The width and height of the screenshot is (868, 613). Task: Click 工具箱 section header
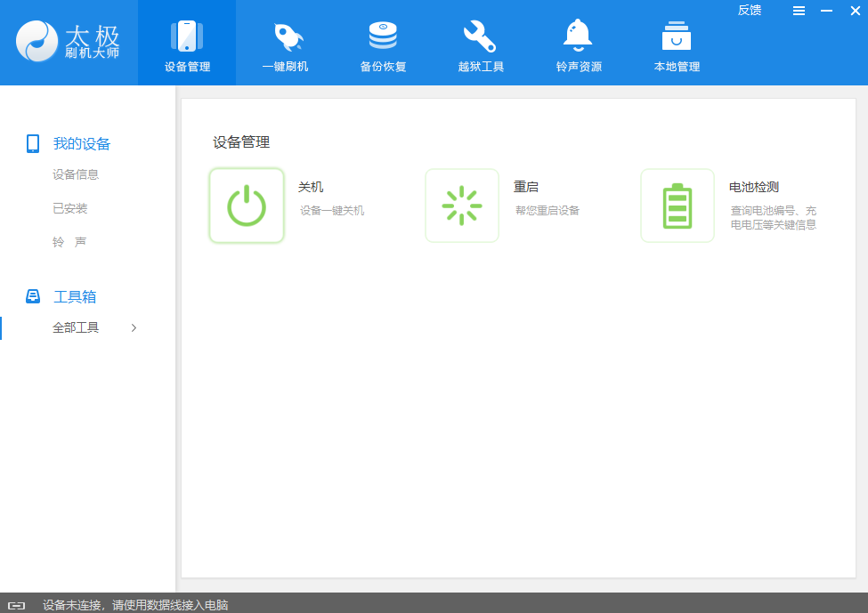(74, 296)
